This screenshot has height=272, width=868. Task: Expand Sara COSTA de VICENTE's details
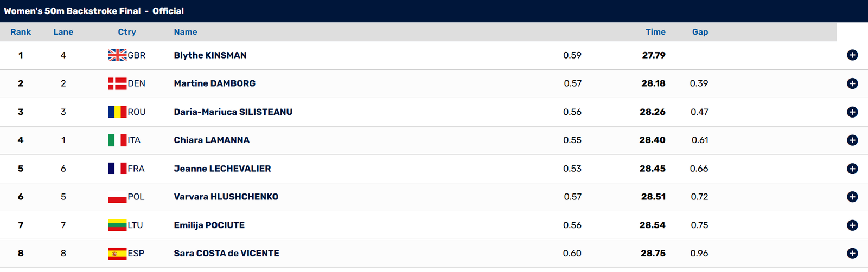tap(852, 254)
